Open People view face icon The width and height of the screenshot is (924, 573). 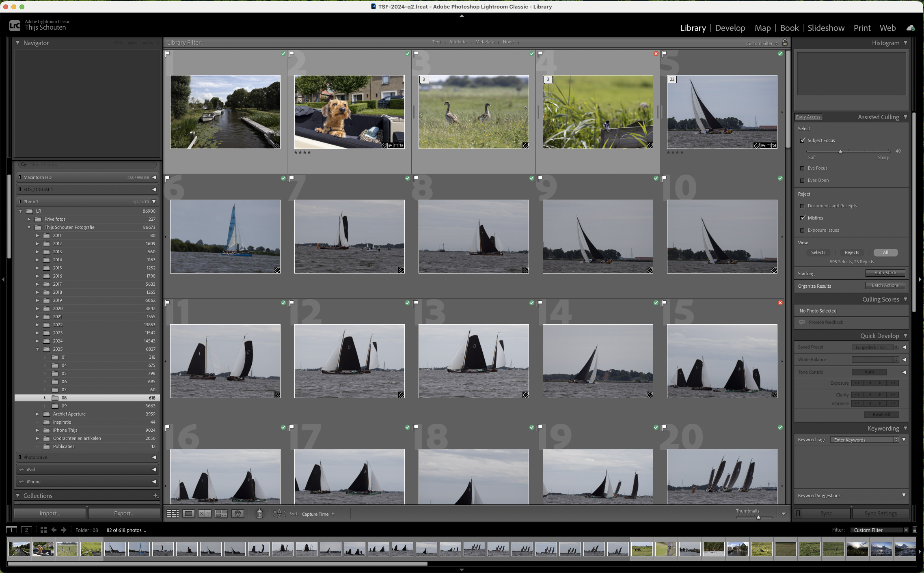point(237,514)
